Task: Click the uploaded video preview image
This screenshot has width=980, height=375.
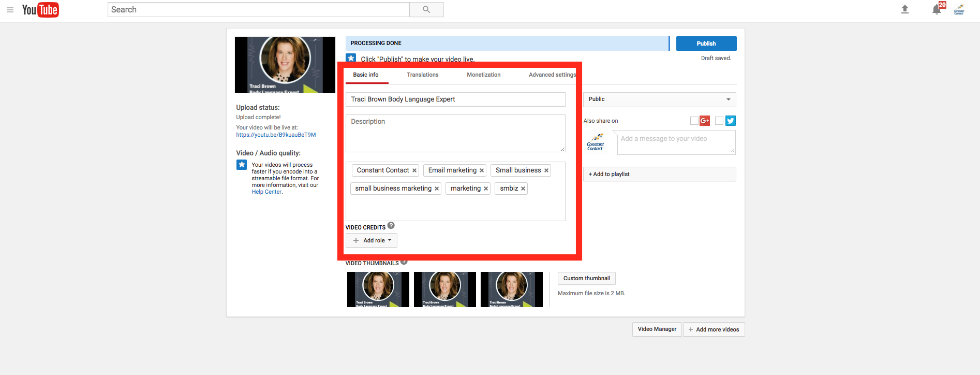Action: pyautogui.click(x=285, y=65)
